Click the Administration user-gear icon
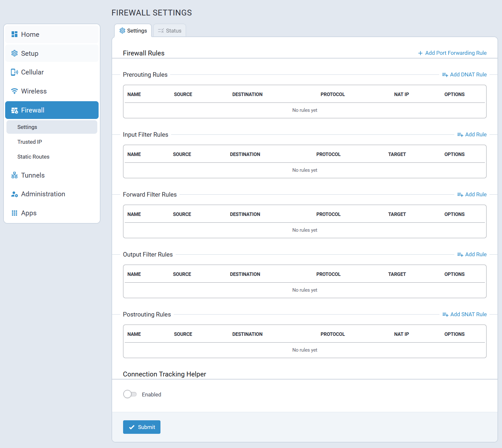The height and width of the screenshot is (448, 502). tap(14, 194)
